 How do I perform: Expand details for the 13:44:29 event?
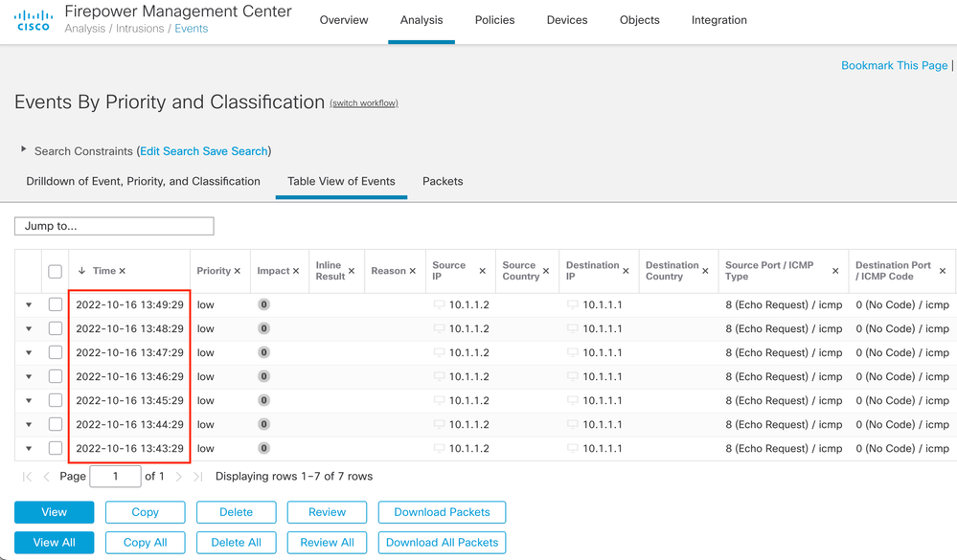click(29, 425)
